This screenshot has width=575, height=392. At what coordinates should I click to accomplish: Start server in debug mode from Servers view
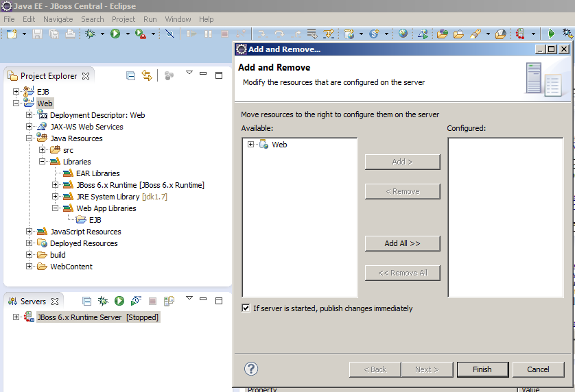point(103,301)
